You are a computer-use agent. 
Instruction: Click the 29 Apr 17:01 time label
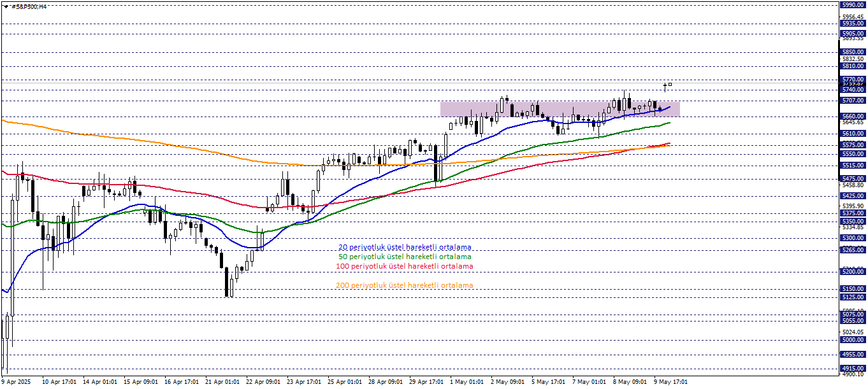(426, 382)
